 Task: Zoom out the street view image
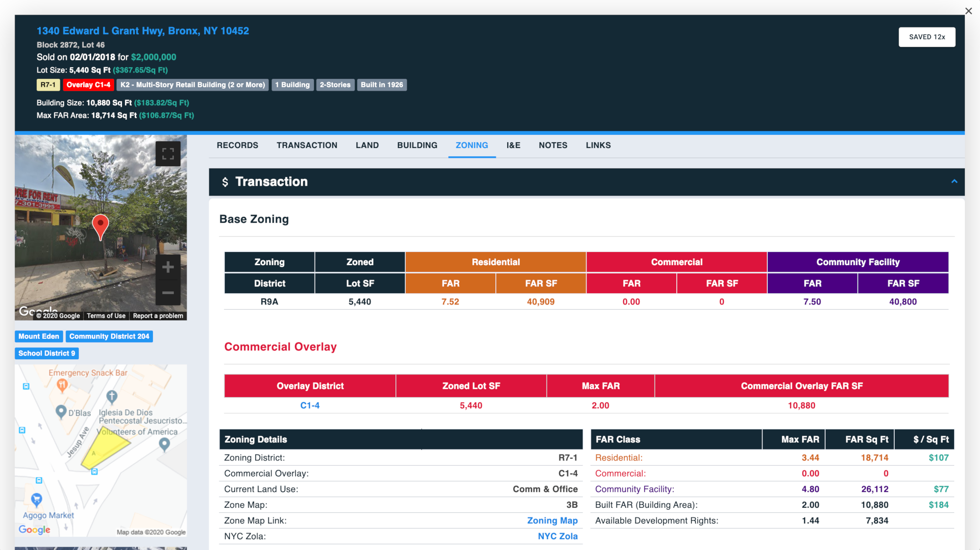(168, 293)
